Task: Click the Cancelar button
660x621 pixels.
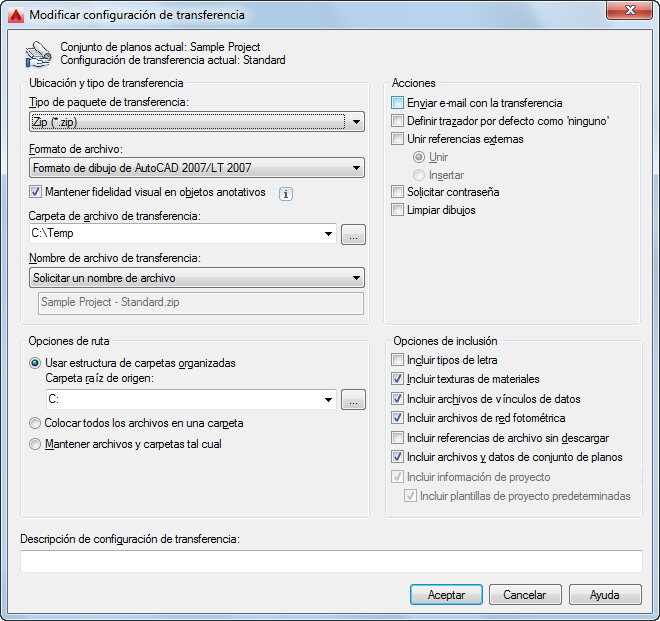Action: 525,594
